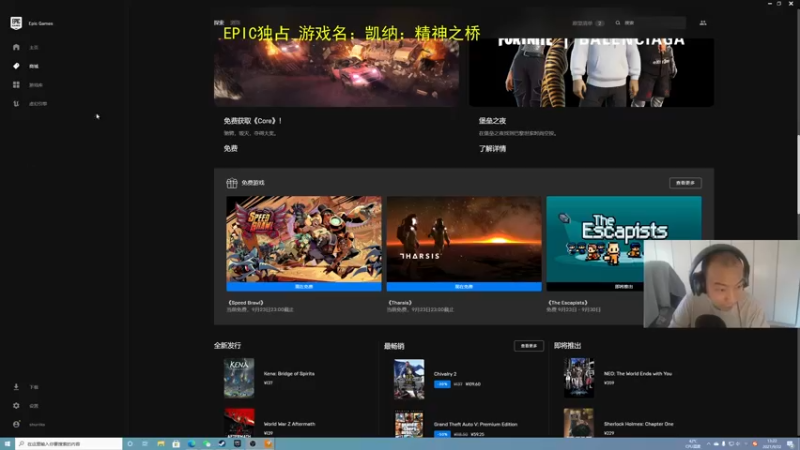Open Cortana circle icon in taskbar
The image size is (800, 450).
(130, 444)
